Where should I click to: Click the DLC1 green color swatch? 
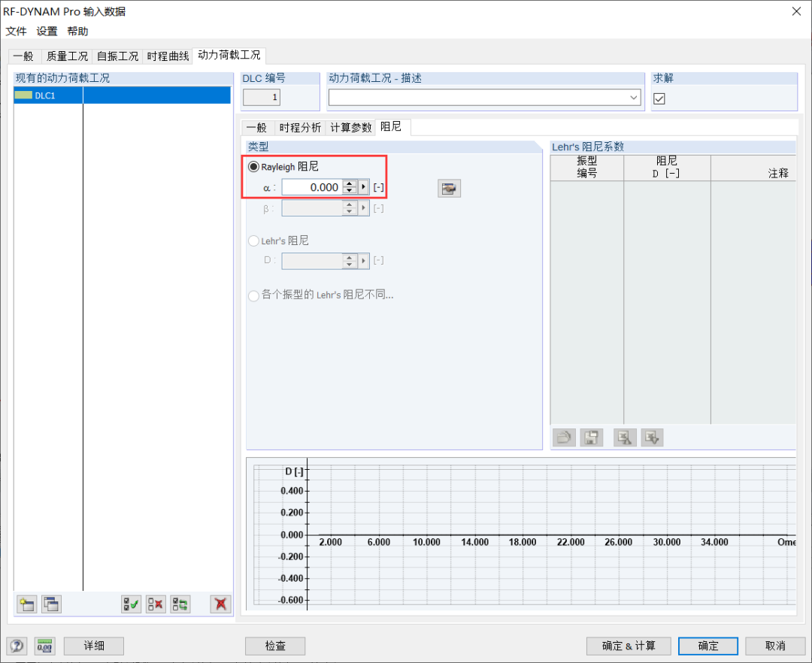pos(23,95)
